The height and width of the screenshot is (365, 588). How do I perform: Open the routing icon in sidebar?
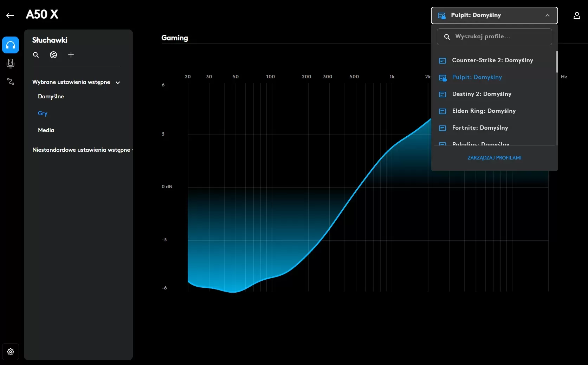click(x=11, y=82)
